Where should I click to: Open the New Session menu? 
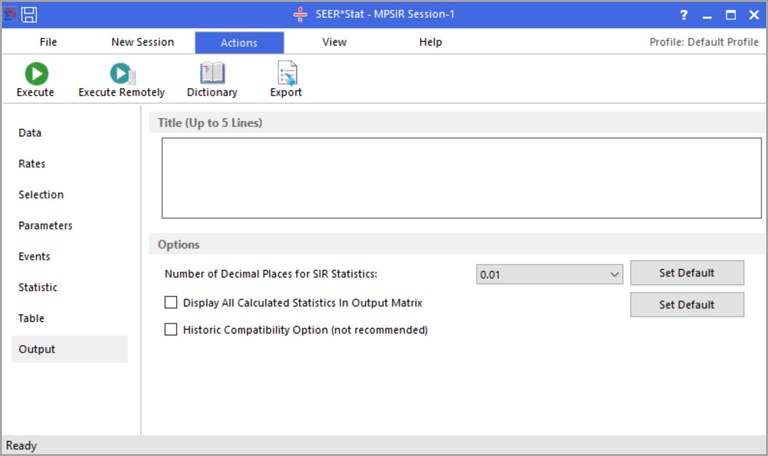click(143, 42)
